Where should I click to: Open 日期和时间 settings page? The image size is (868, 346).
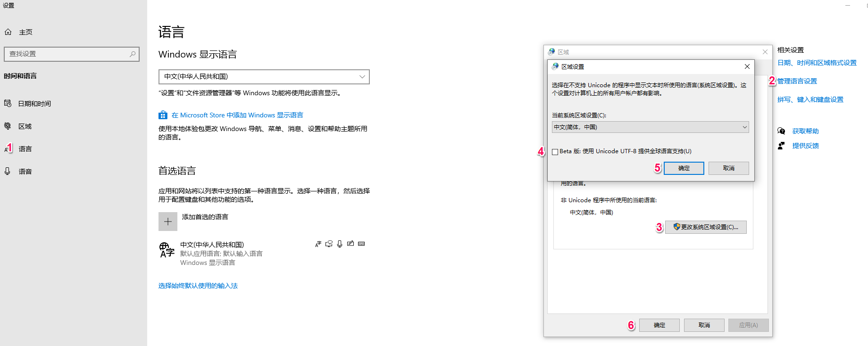(34, 104)
